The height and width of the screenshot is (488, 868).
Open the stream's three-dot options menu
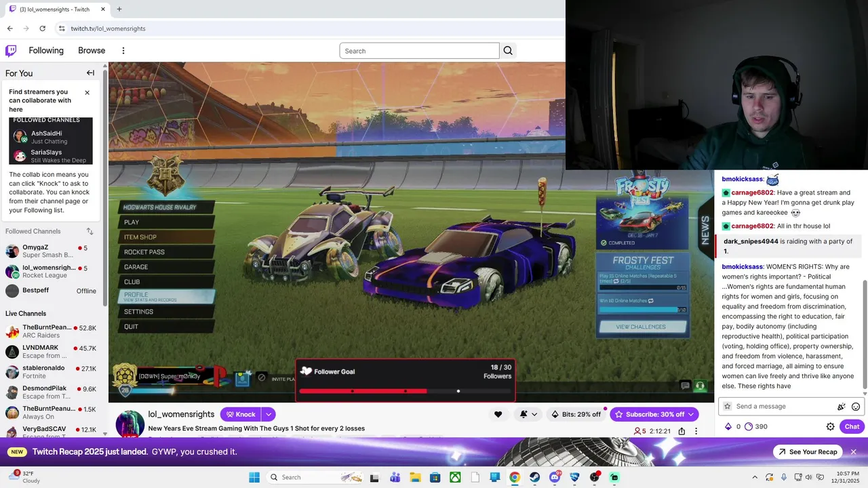pos(696,431)
